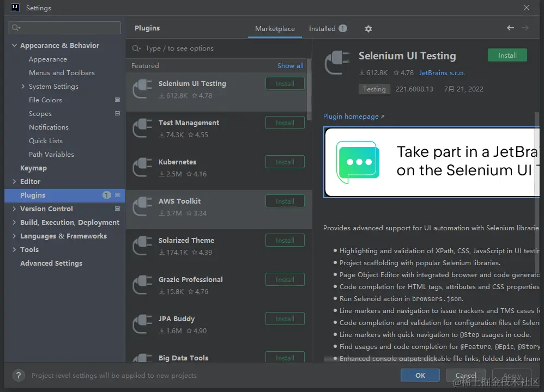Click the settings search field

pyautogui.click(x=65, y=28)
